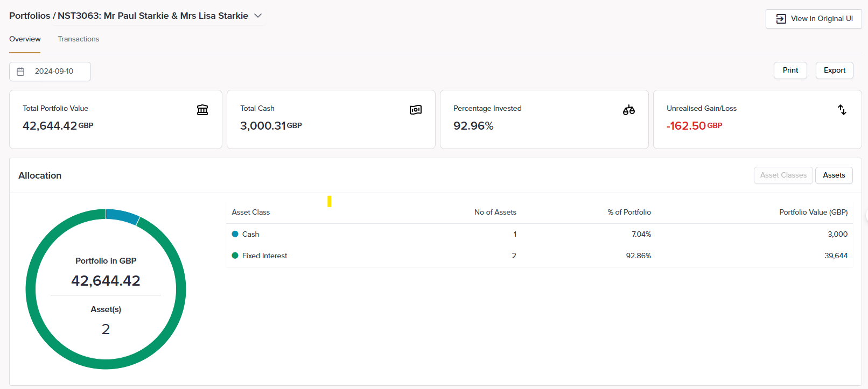This screenshot has width=868, height=389.
Task: Click the Portfolios breadcrumb link
Action: (29, 16)
